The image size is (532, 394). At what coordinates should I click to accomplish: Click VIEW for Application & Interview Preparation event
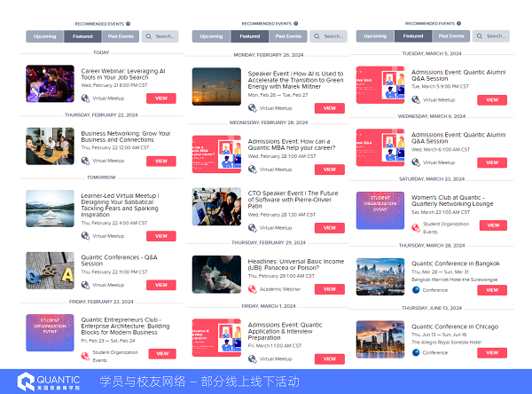(330, 359)
